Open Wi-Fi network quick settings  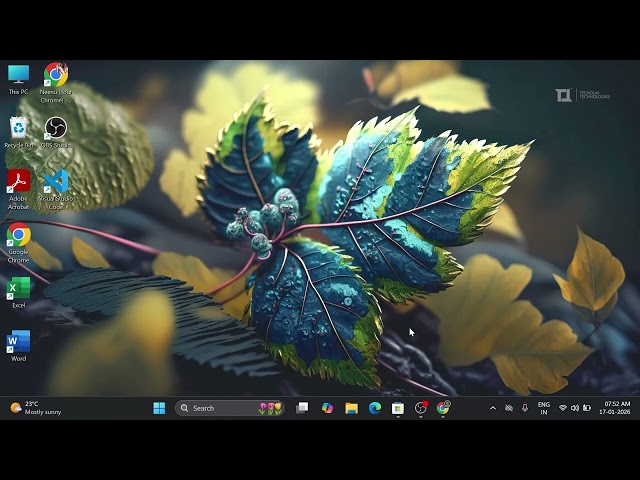tap(563, 408)
